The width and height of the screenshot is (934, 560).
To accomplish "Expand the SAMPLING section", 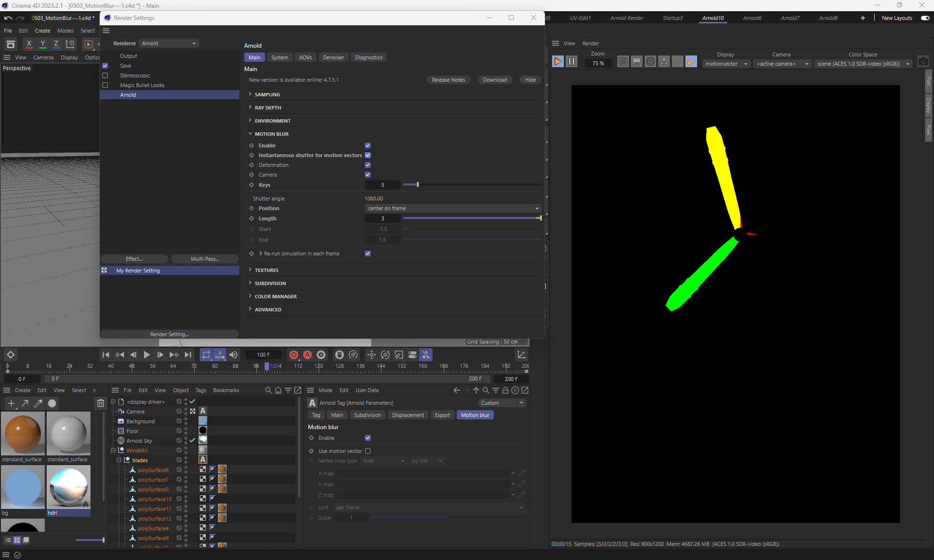I will (x=267, y=94).
